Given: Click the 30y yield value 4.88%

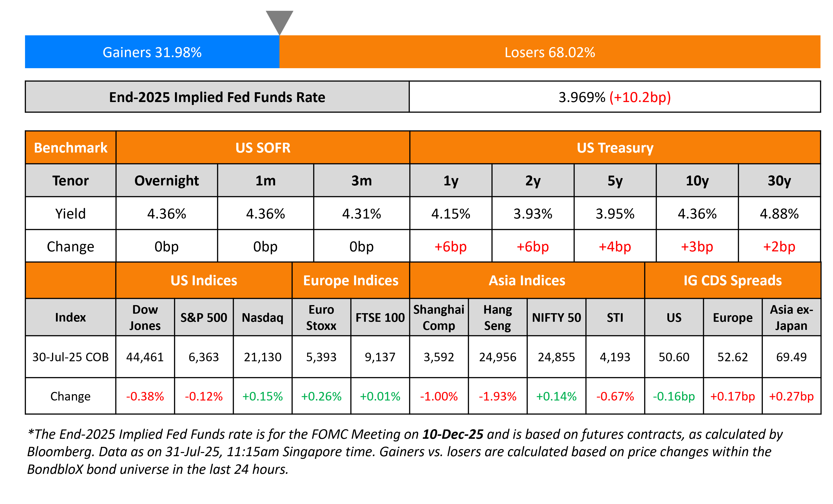Looking at the screenshot, I should (779, 214).
